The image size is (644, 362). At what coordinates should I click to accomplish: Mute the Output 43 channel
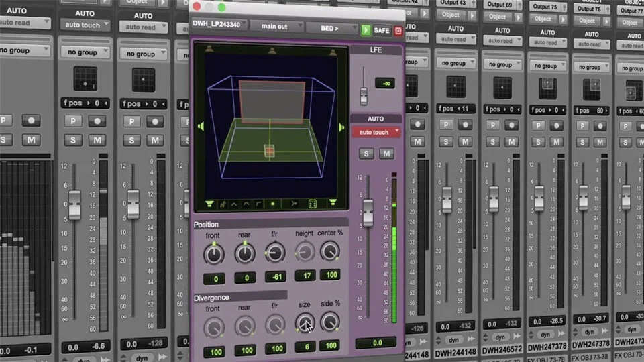click(465, 142)
